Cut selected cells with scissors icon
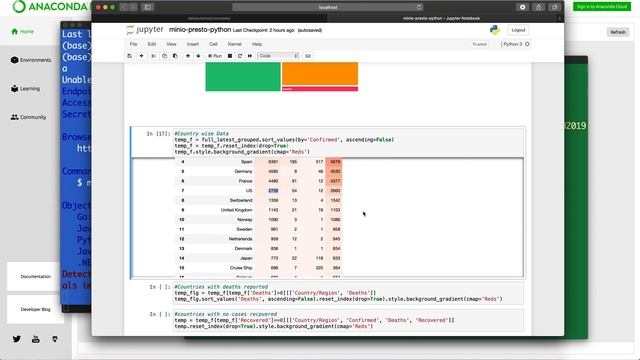The image size is (640, 360). [x=153, y=56]
